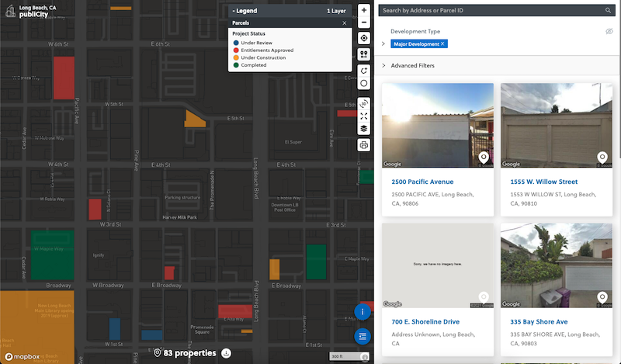Click the 700 E. Shoreline Drive no-imagery thumbnail
Screen dimensions: 621x364
438,265
